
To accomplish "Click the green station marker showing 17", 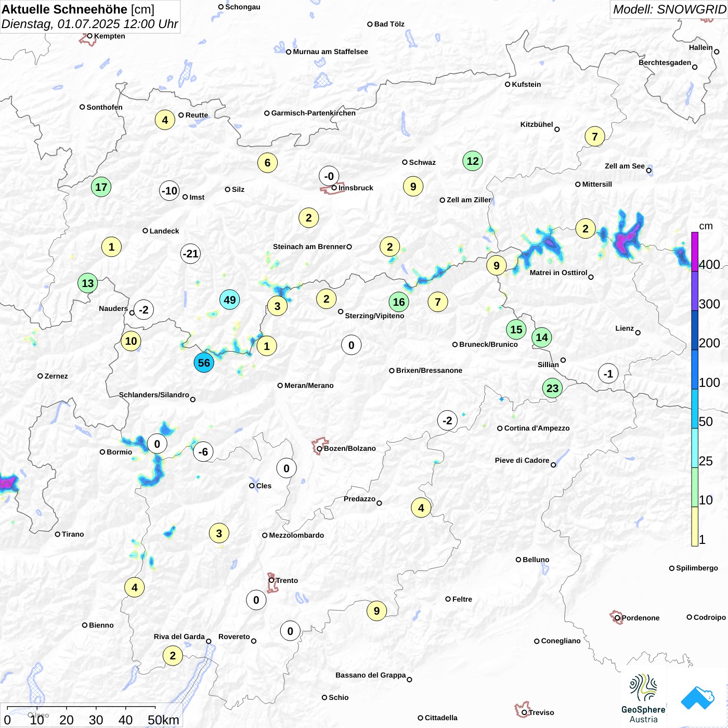I will [101, 187].
